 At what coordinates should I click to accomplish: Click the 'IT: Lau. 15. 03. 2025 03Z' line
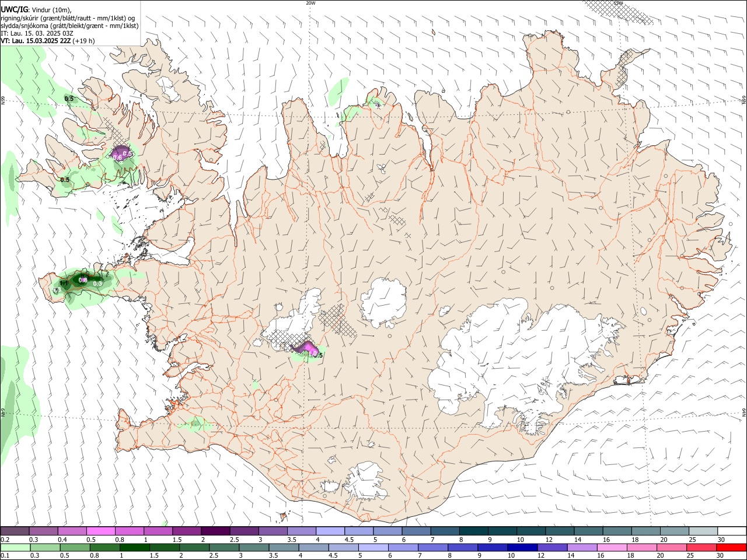37,33
